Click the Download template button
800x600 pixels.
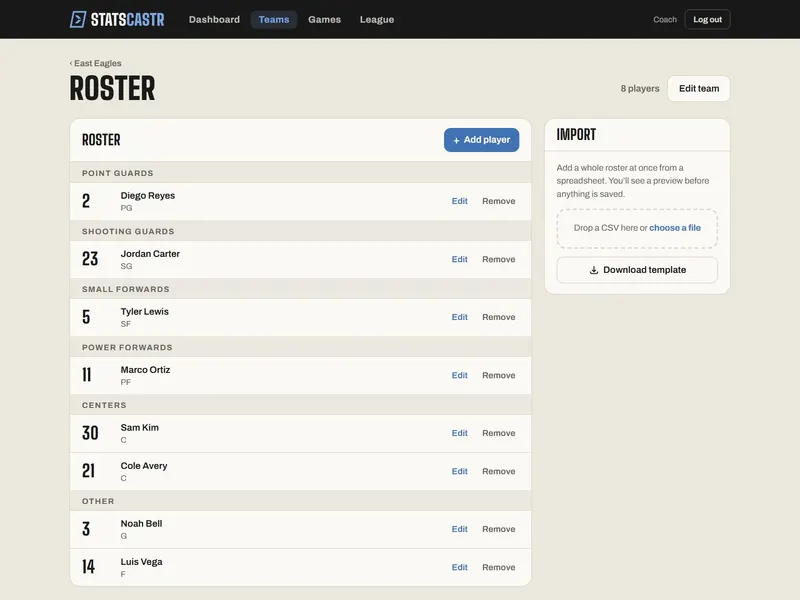point(637,270)
